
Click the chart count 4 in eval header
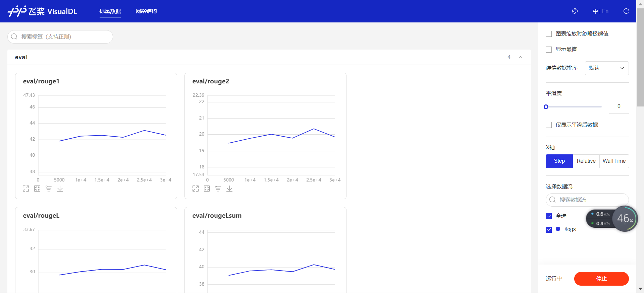509,57
